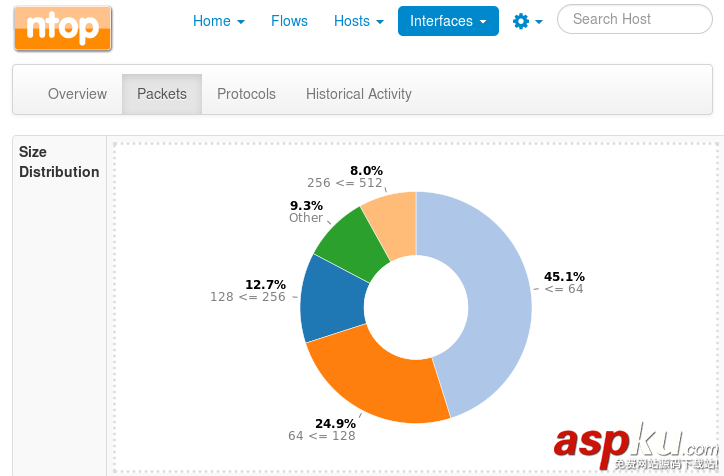This screenshot has width=724, height=476.
Task: Switch to the Overview tab
Action: (x=77, y=94)
